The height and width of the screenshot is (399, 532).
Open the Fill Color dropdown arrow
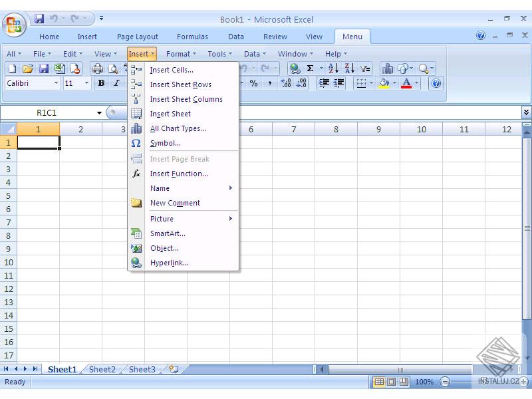point(394,83)
